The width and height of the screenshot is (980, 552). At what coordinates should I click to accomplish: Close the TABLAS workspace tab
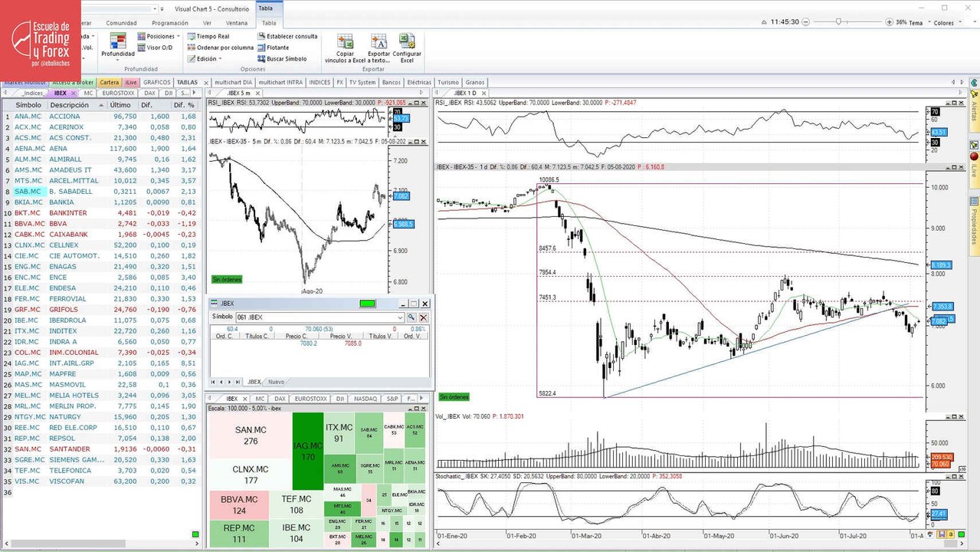click(205, 82)
